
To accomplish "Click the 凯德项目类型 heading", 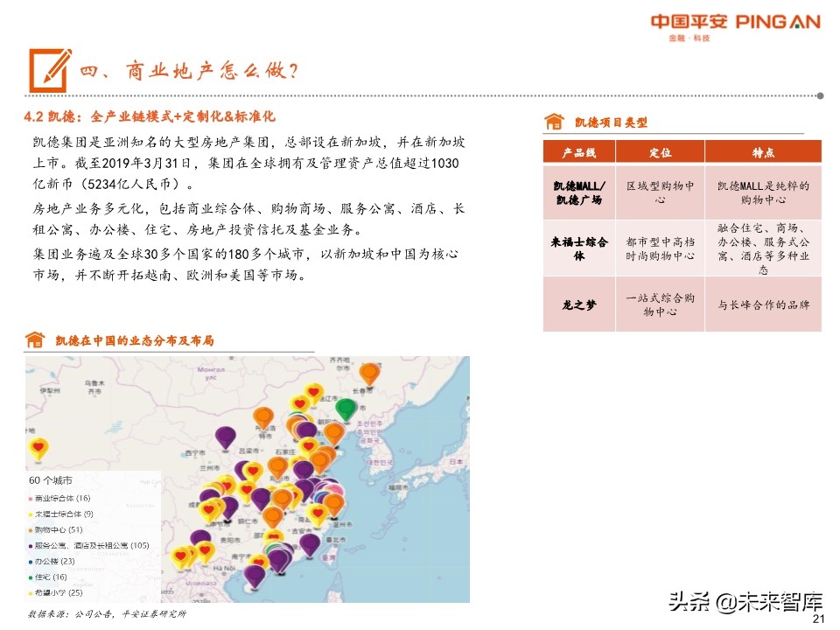I will coord(611,122).
